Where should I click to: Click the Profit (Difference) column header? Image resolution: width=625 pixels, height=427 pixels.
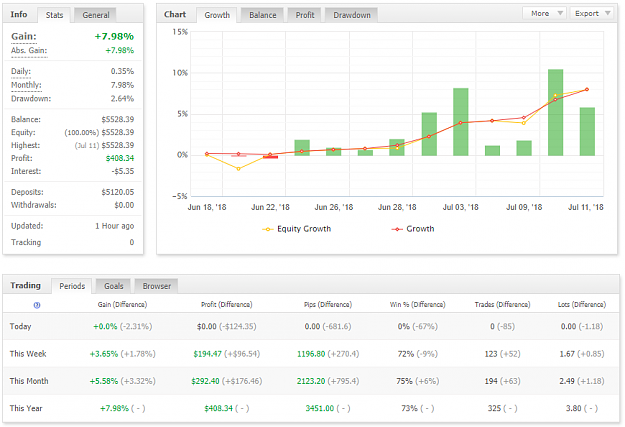[x=226, y=305]
